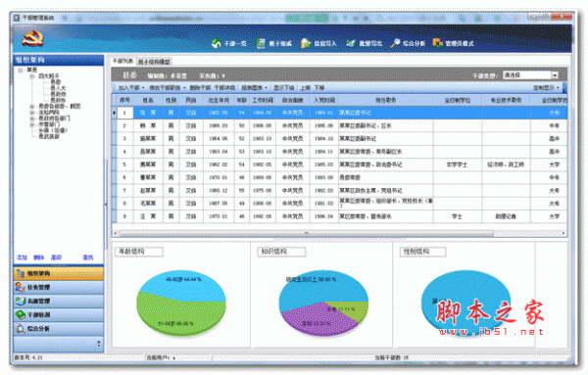
Task: Click 属性 link under tree
Action: [56, 258]
